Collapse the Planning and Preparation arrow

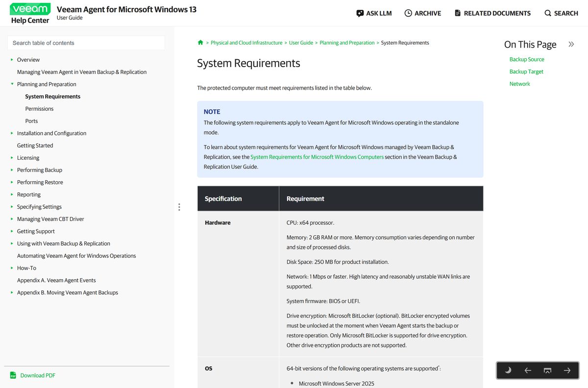(x=12, y=84)
